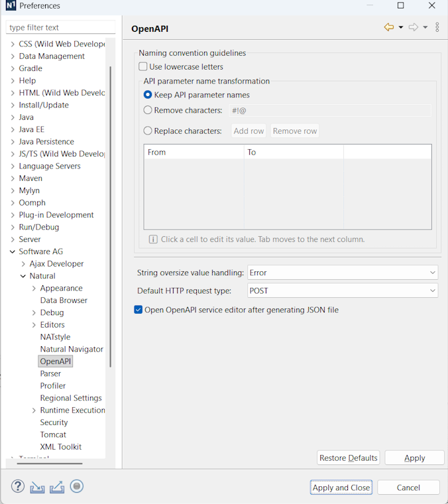Click the Add row button
Viewport: 448px width, 504px height.
coord(249,131)
